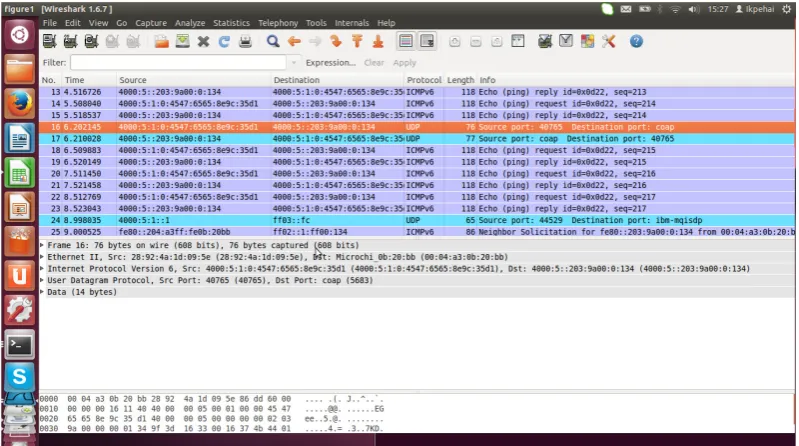Select packet 25 Neighbor Solicitation row
The height and width of the screenshot is (446, 799).
coord(417,232)
